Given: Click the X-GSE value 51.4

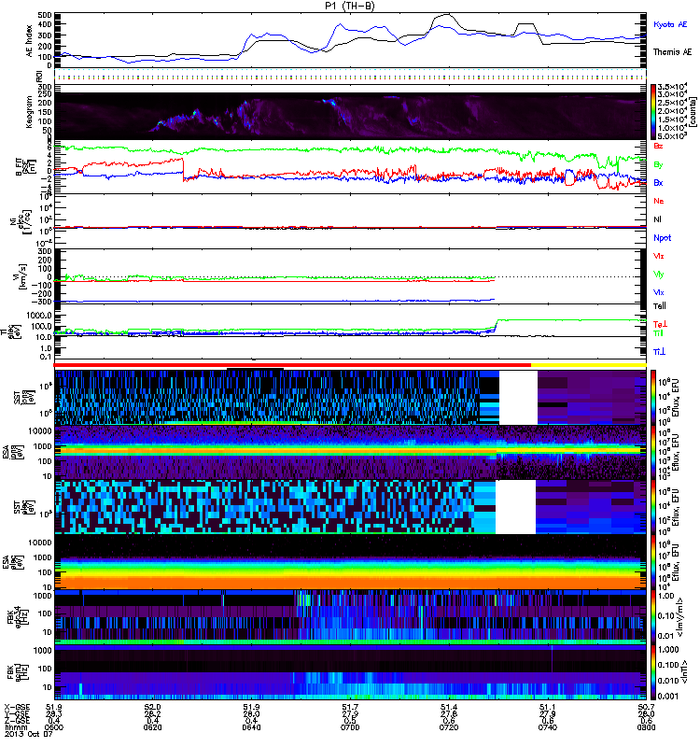Looking at the screenshot, I should pyautogui.click(x=449, y=707).
